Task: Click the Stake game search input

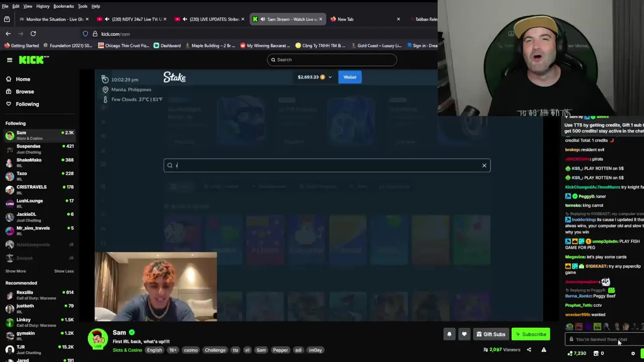Action: tap(327, 165)
